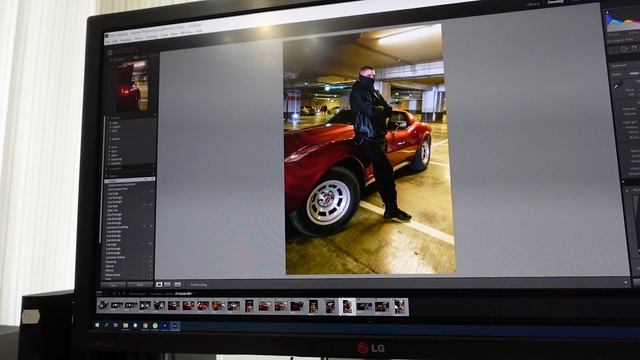The width and height of the screenshot is (640, 360).
Task: Open the Settings menu
Action: pos(151,37)
